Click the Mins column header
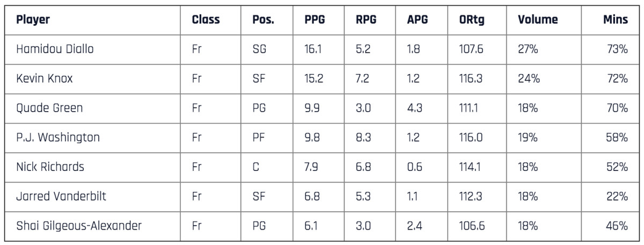The width and height of the screenshot is (644, 245). (x=615, y=20)
